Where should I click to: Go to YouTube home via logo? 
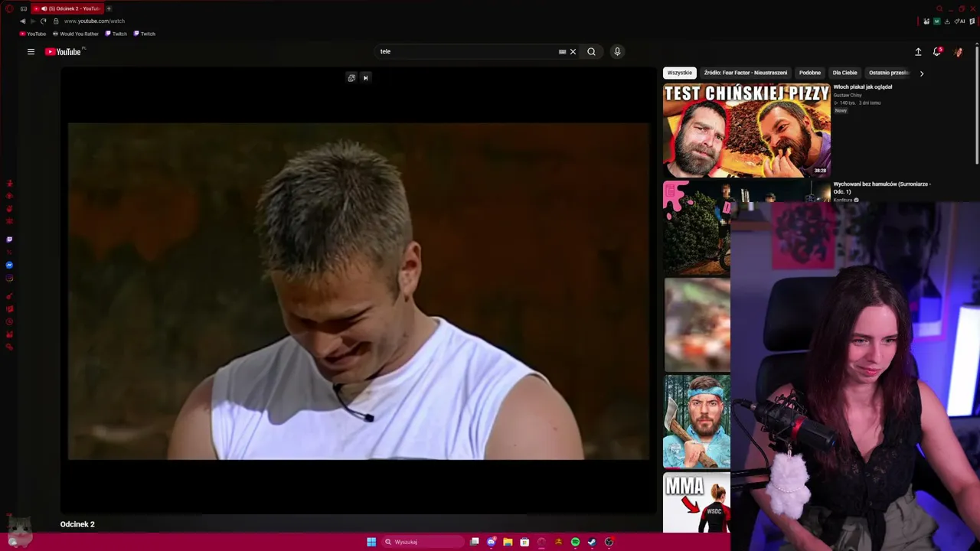64,52
